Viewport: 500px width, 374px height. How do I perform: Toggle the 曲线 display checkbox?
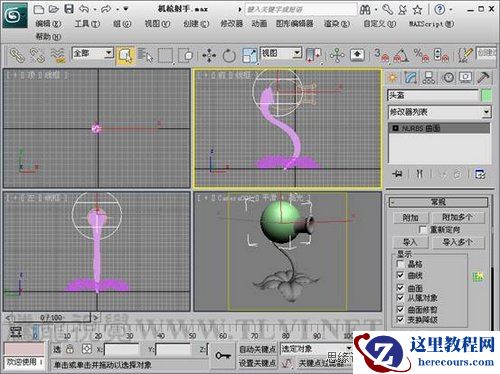(x=400, y=275)
